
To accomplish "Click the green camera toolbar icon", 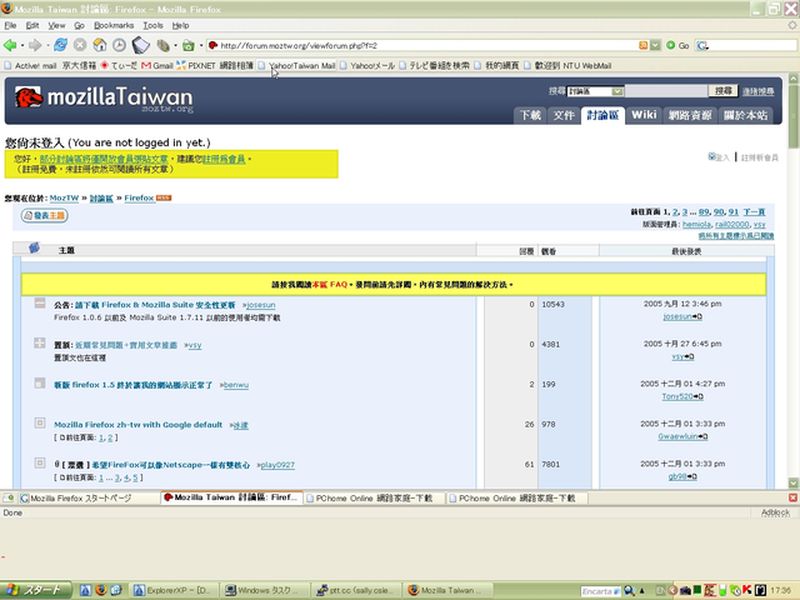I will (x=188, y=45).
